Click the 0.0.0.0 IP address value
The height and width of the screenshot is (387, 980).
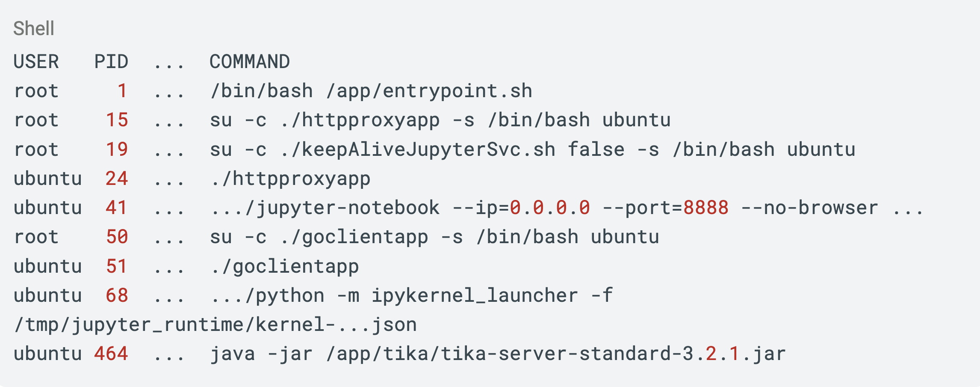tap(550, 208)
